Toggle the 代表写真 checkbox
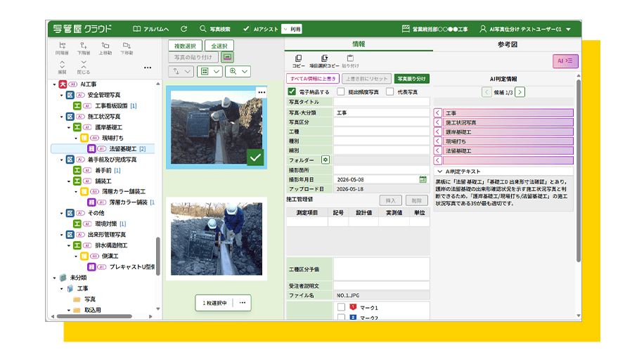 point(389,91)
